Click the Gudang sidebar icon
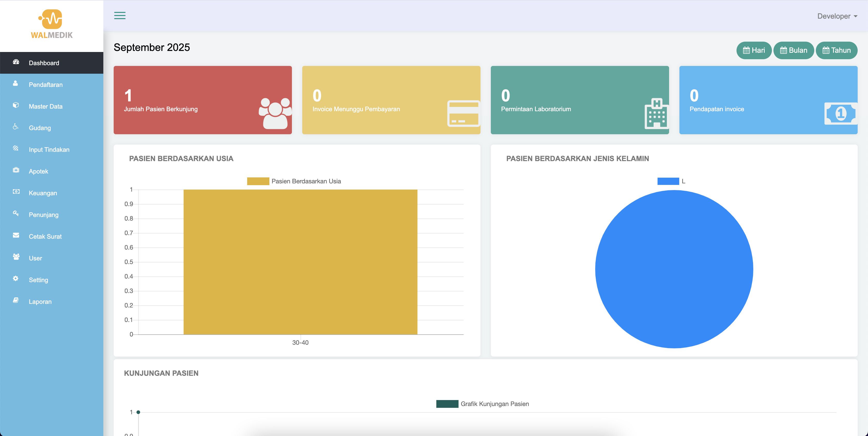 coord(16,126)
